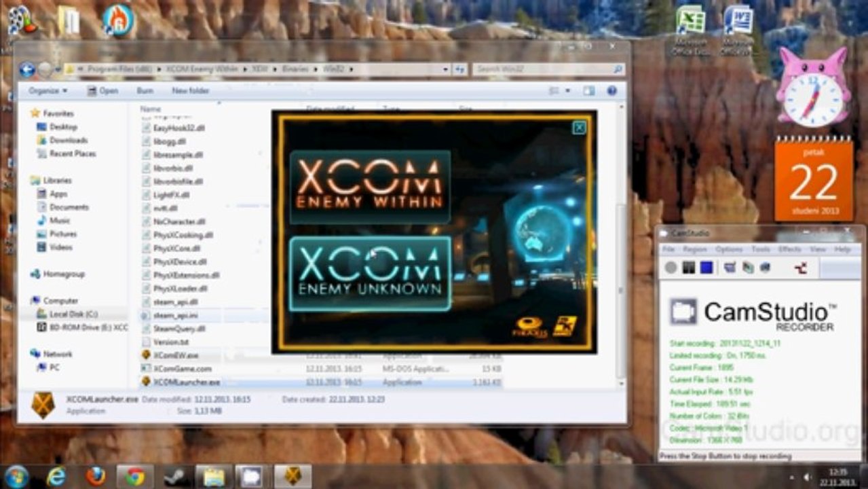The height and width of the screenshot is (489, 868).
Task: Select Recent Places under Favorites
Action: 66,154
